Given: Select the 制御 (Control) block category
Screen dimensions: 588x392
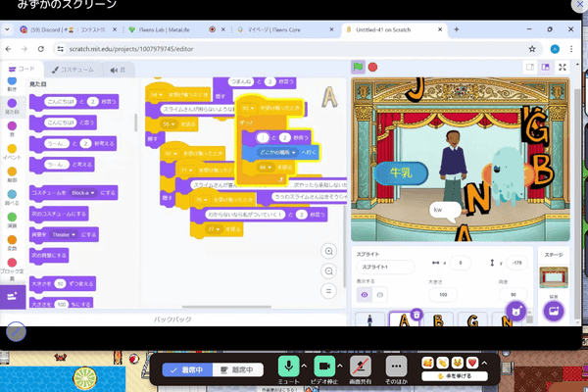Looking at the screenshot, I should click(x=12, y=174).
